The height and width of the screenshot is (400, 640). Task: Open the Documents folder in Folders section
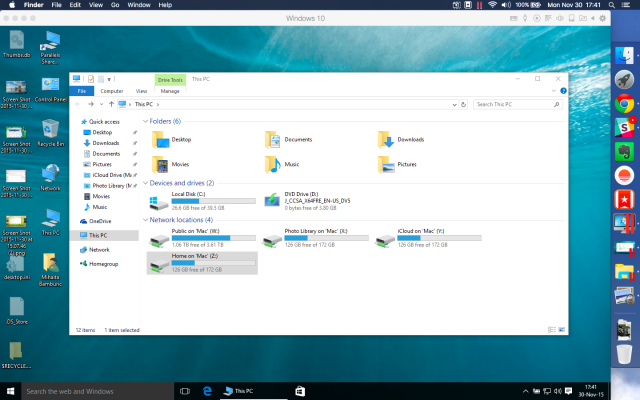pyautogui.click(x=289, y=140)
